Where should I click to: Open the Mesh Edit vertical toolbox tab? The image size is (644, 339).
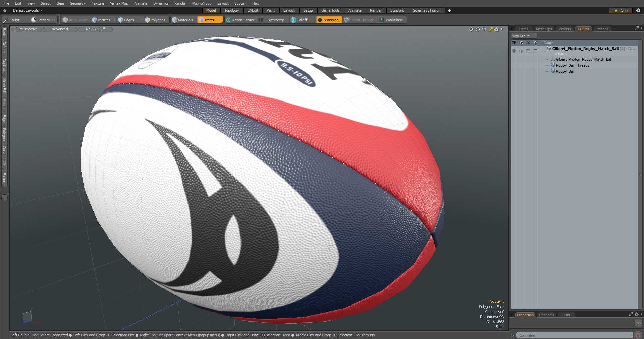click(4, 86)
